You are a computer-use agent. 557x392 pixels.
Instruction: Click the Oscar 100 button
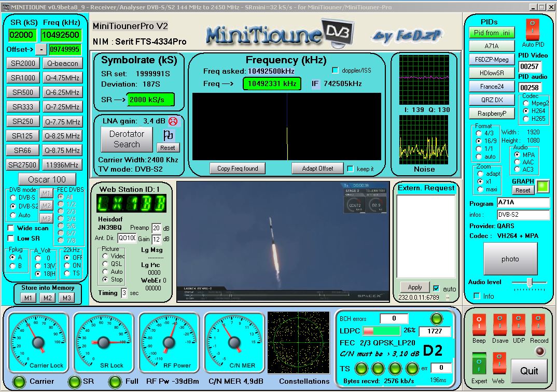pos(47,179)
